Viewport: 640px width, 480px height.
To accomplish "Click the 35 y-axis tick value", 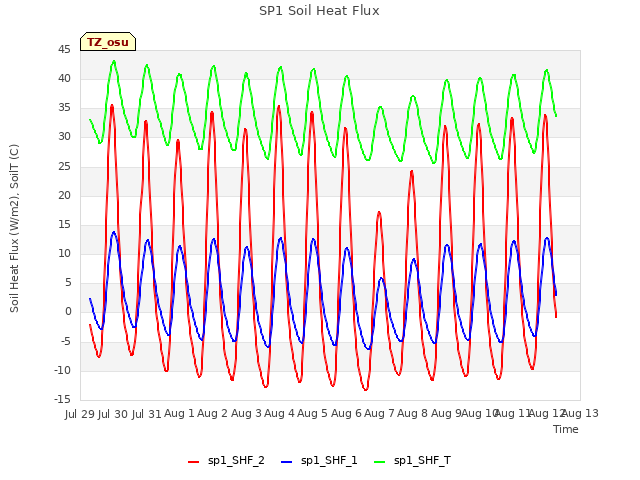I will coord(64,108).
